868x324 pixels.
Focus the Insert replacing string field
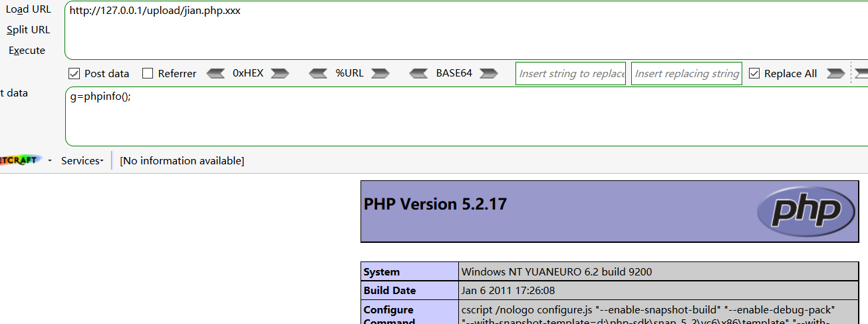pos(686,74)
